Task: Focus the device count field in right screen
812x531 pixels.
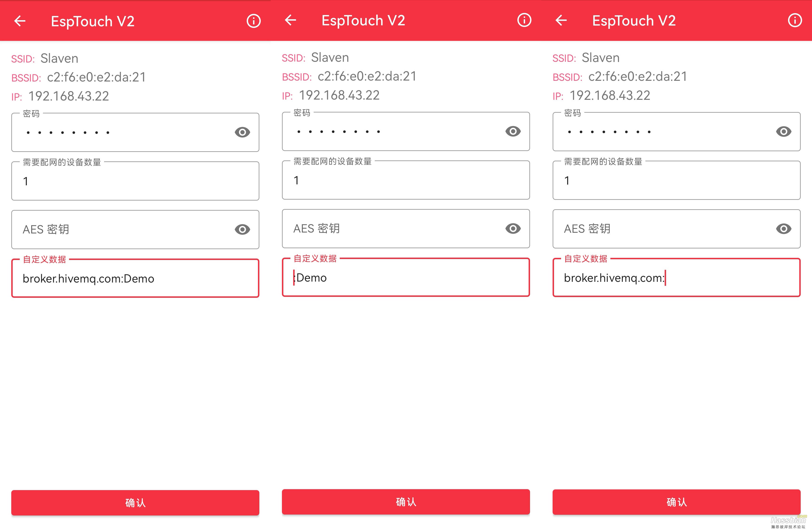Action: tap(676, 180)
